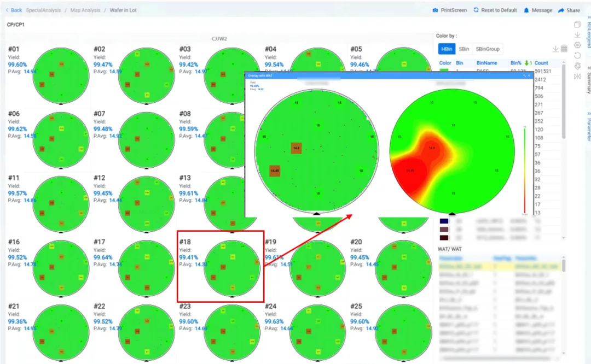
Task: Switch color-by to SBinGroup
Action: coord(488,49)
